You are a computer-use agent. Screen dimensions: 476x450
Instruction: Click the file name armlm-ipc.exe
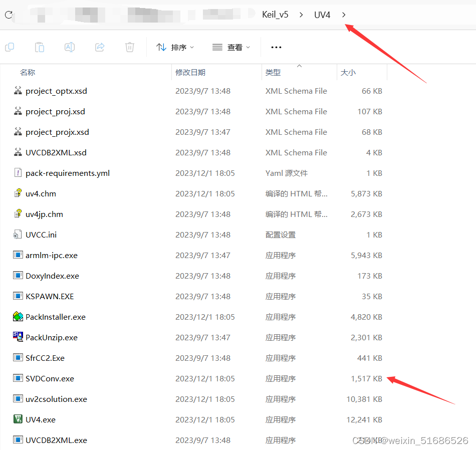(52, 256)
